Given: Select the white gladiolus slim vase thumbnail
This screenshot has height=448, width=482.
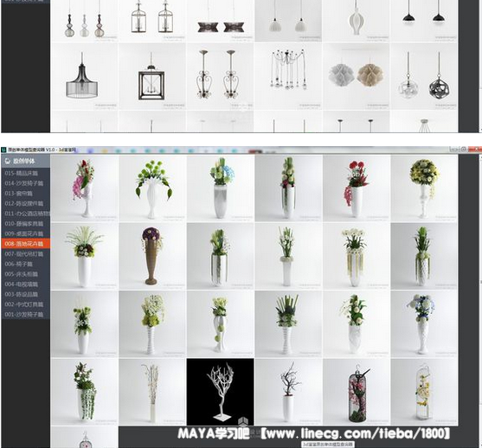Looking at the screenshot, I should tap(288, 256).
